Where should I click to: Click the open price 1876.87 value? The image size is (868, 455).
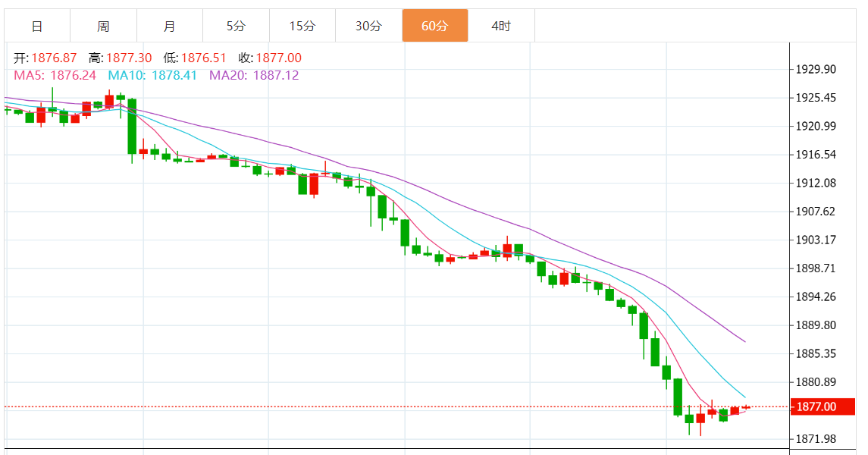(x=55, y=58)
